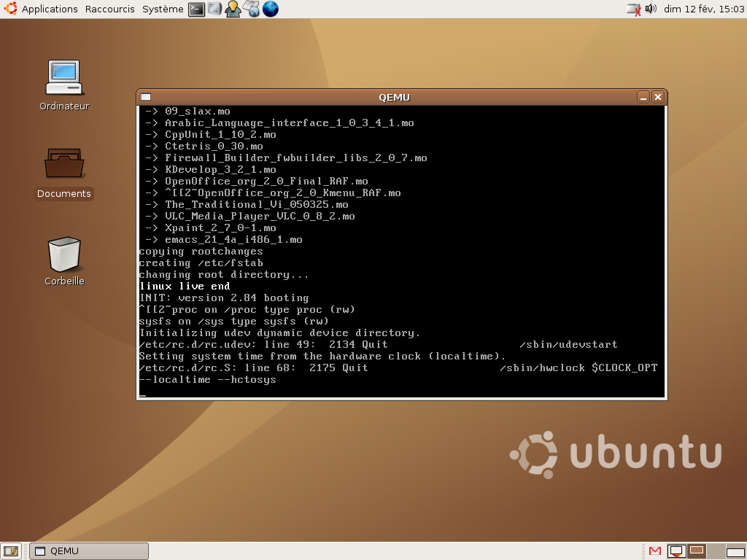Click the clock showing dim 12 fév, 15:03

coord(704,9)
